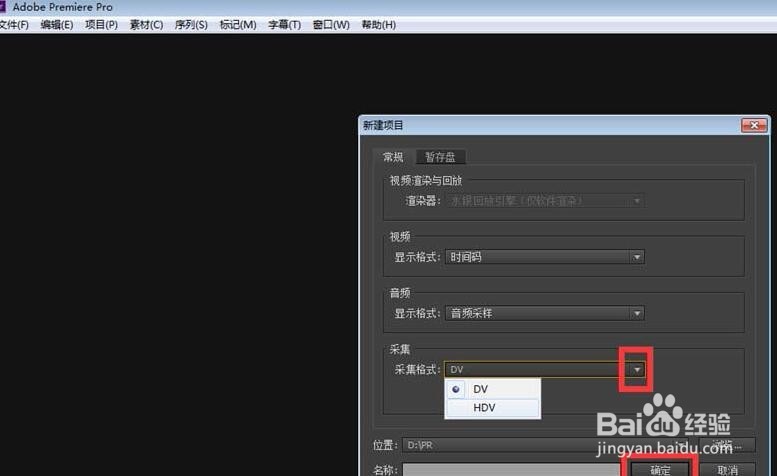Expand the 渲染器 dropdown
This screenshot has width=777, height=476.
pos(545,201)
